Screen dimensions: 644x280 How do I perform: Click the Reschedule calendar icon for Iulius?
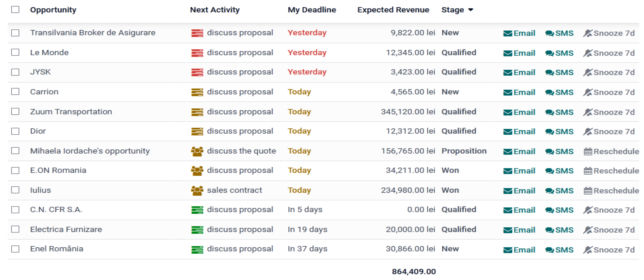click(x=588, y=191)
